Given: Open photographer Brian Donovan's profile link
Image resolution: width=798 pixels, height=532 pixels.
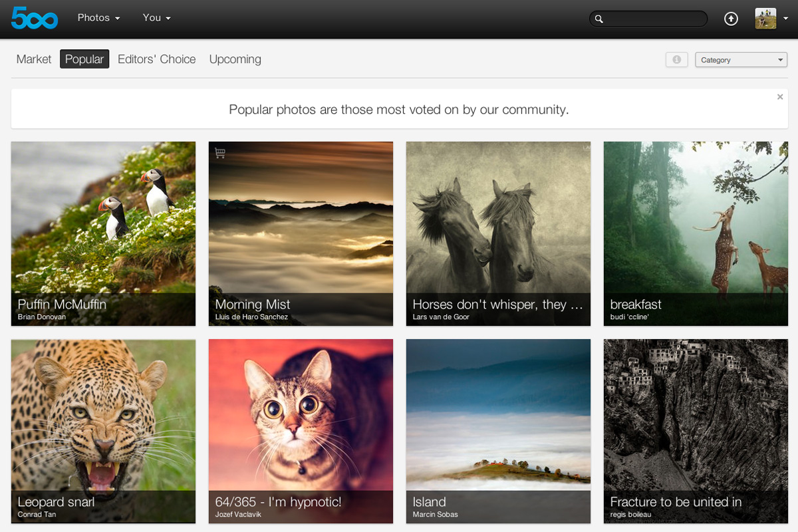Looking at the screenshot, I should 42,317.
